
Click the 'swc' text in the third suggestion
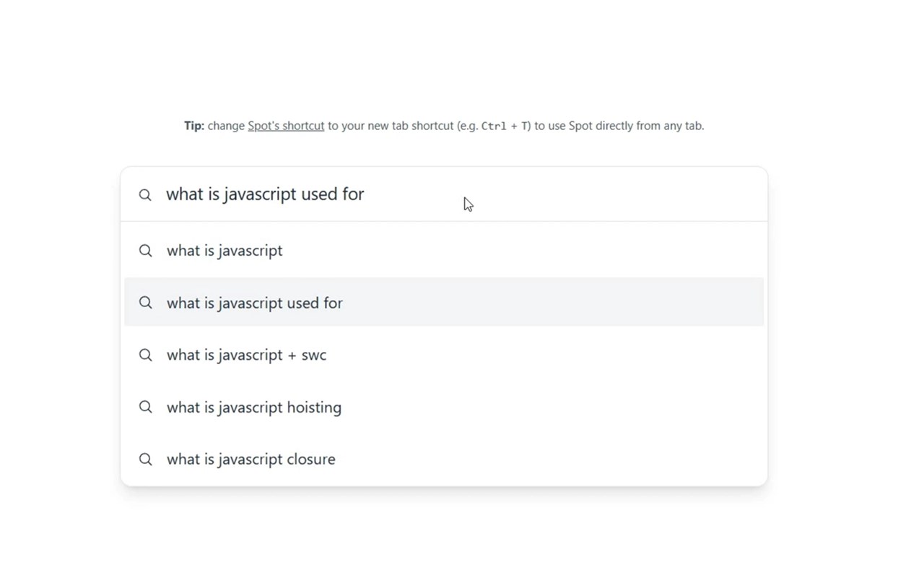coord(314,355)
